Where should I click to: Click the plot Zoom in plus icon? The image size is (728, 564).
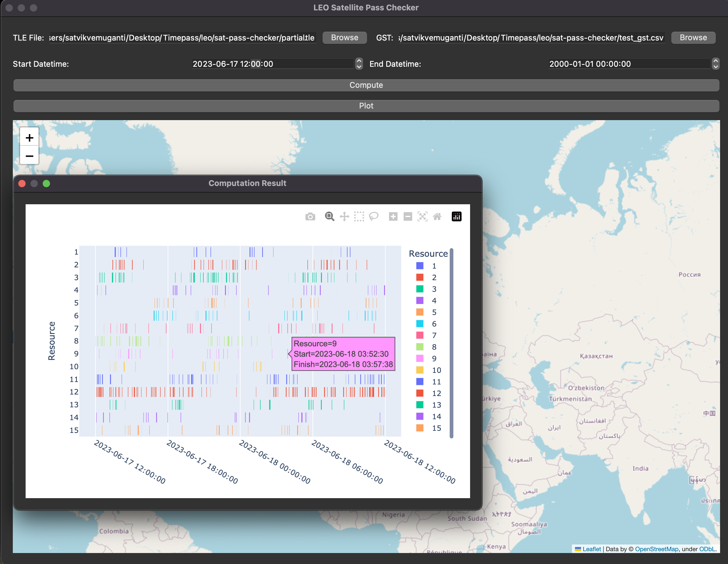click(x=393, y=217)
